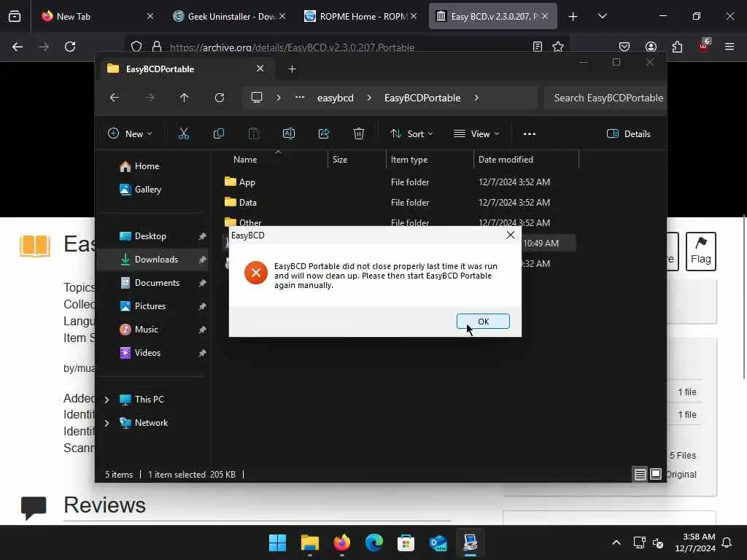Expand hidden breadcrumb path ellipsis
The width and height of the screenshot is (747, 560).
(x=300, y=97)
